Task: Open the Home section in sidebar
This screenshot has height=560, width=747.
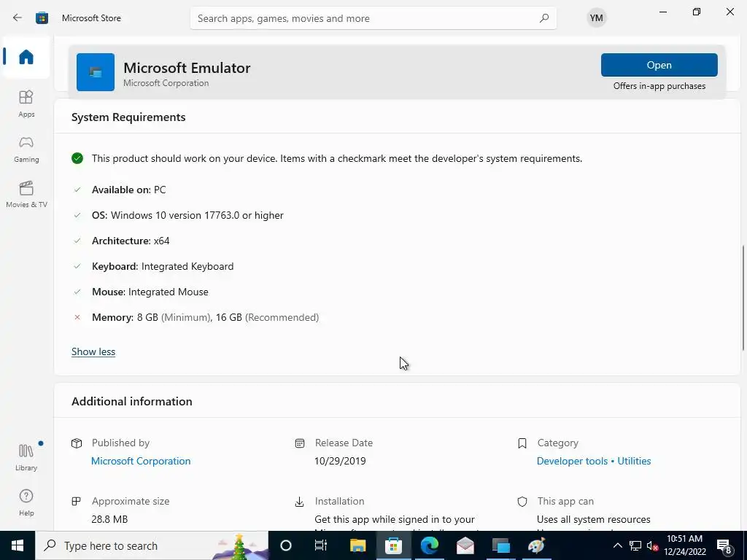Action: (26, 57)
